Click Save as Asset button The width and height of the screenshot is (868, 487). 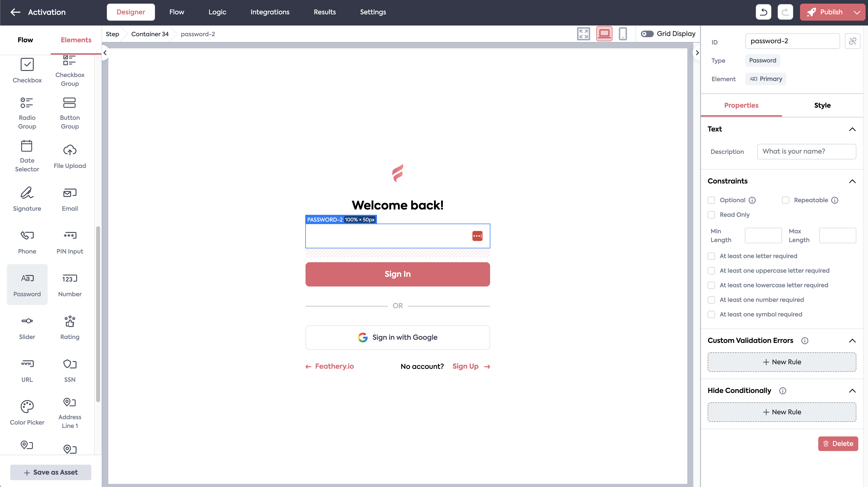(x=51, y=472)
